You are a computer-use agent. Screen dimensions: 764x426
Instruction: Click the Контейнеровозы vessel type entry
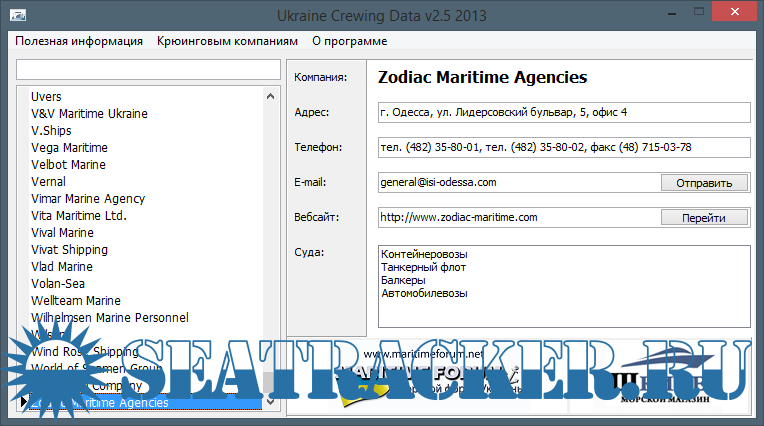pos(425,255)
